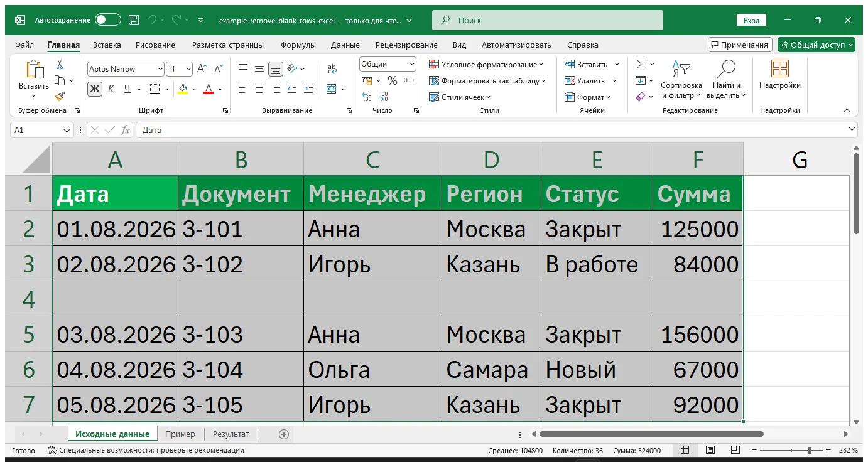Viewport: 868px width, 462px height.
Task: Click the orientation angled text icon
Action: [x=291, y=69]
